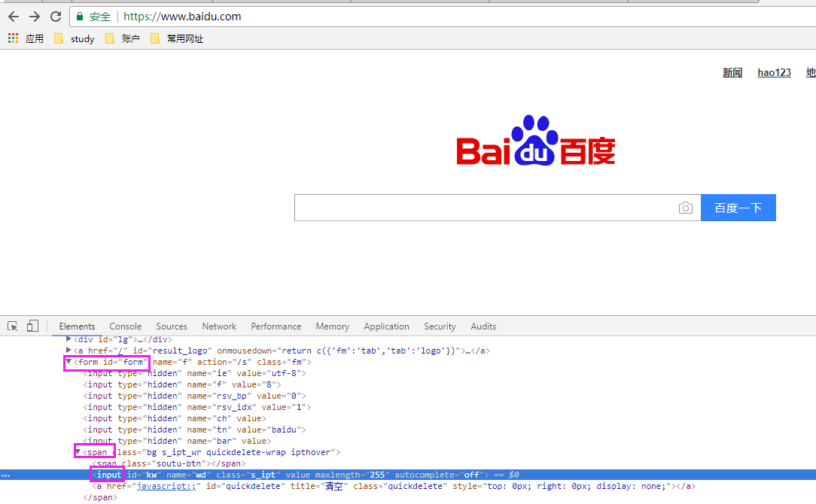The height and width of the screenshot is (504, 816).
Task: Switch to the Memory tab
Action: [333, 326]
